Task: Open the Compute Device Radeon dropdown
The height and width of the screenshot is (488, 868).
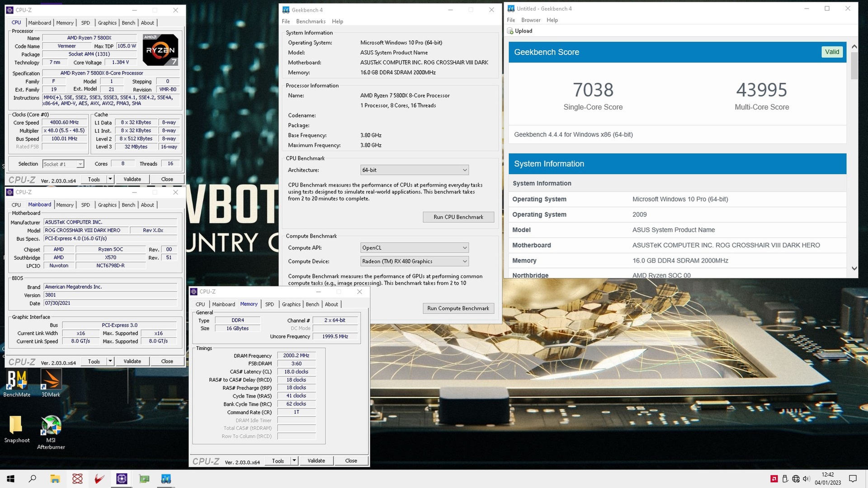Action: pyautogui.click(x=415, y=261)
